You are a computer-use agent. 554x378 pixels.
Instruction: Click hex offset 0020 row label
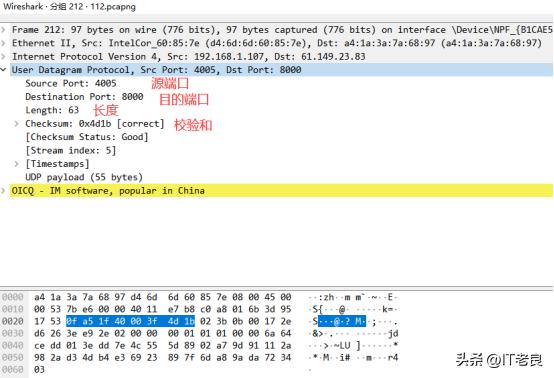pos(13,321)
